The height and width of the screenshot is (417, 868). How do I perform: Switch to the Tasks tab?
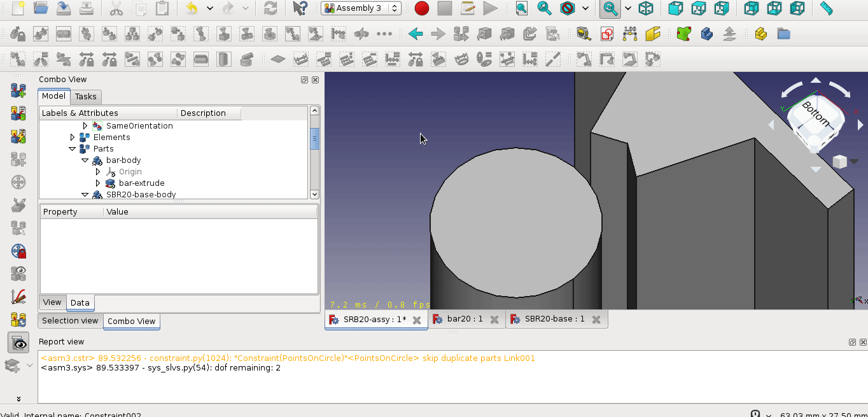pos(85,96)
